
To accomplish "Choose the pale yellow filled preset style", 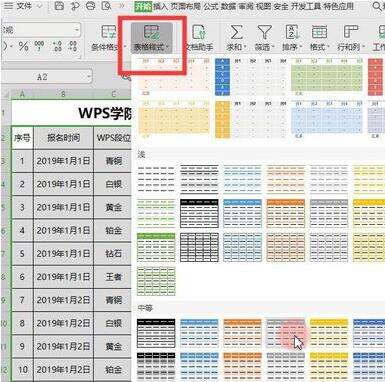I will (x=174, y=119).
